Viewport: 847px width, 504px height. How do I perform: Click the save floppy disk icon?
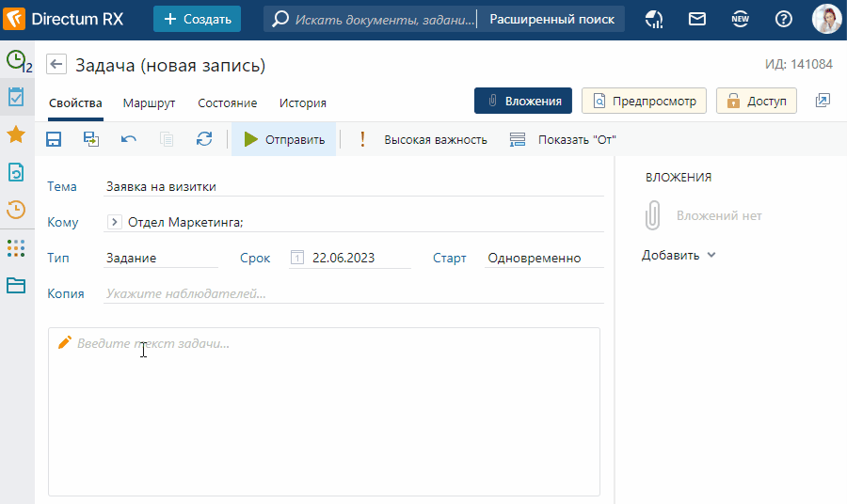tap(54, 139)
